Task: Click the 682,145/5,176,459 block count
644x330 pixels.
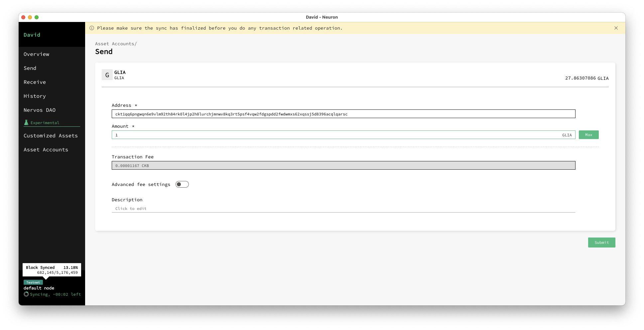Action: [x=58, y=272]
